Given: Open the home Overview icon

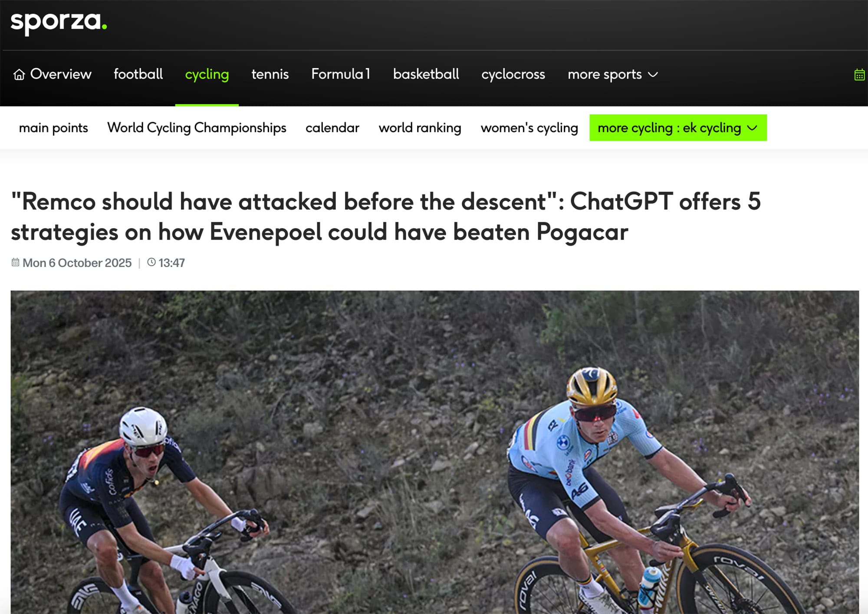Looking at the screenshot, I should point(19,74).
